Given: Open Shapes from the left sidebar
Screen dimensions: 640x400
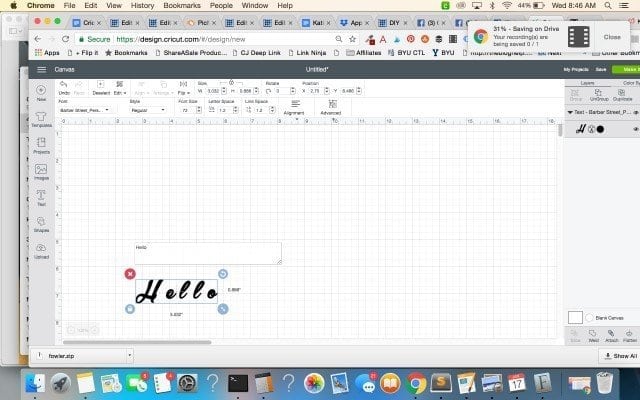Looking at the screenshot, I should [x=41, y=224].
